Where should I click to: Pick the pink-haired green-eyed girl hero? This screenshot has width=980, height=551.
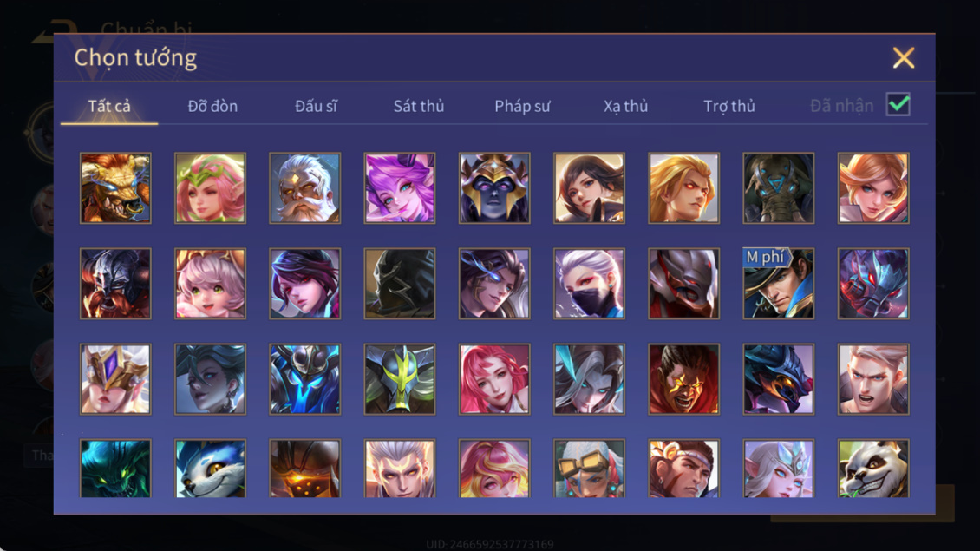(210, 284)
